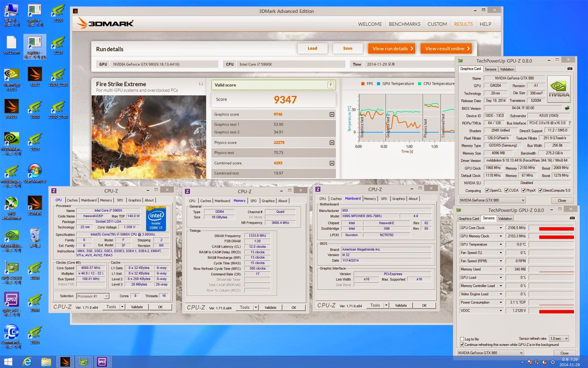Toggle the CUDA checkbox in GPU-Z
The width and height of the screenshot is (588, 368).
pyautogui.click(x=506, y=191)
